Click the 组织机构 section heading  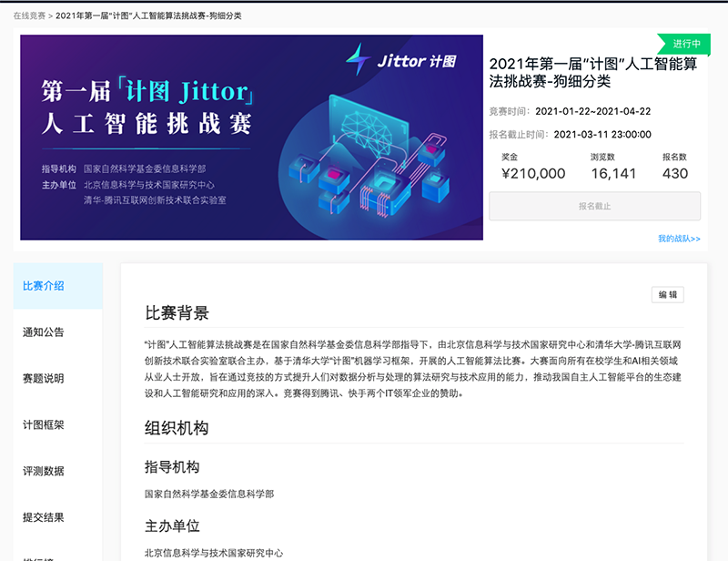click(x=177, y=428)
